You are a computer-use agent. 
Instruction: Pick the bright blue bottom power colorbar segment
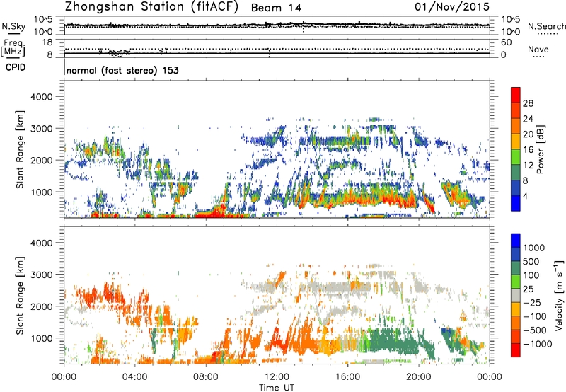(x=516, y=204)
